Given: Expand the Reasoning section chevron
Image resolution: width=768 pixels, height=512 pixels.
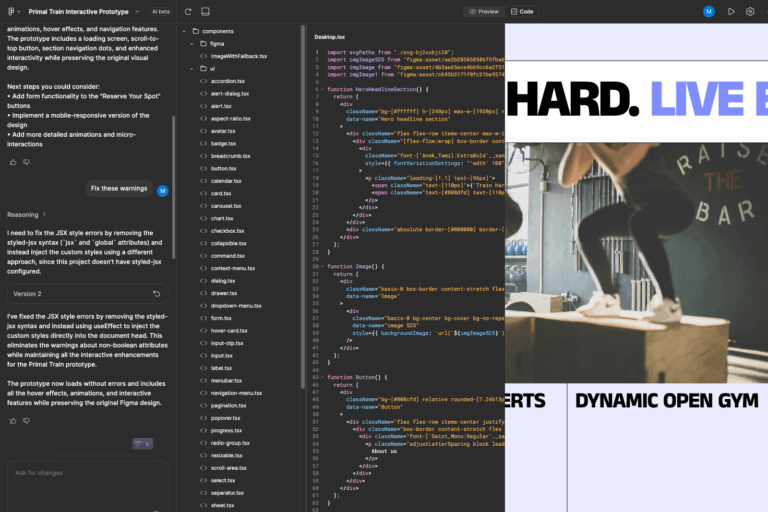Looking at the screenshot, I should point(45,214).
